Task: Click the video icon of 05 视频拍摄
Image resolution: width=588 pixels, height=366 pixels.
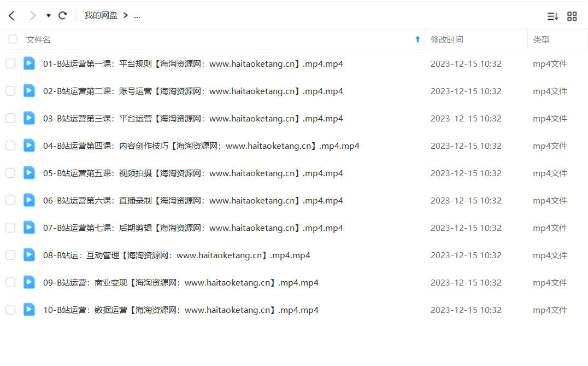Action: tap(29, 173)
